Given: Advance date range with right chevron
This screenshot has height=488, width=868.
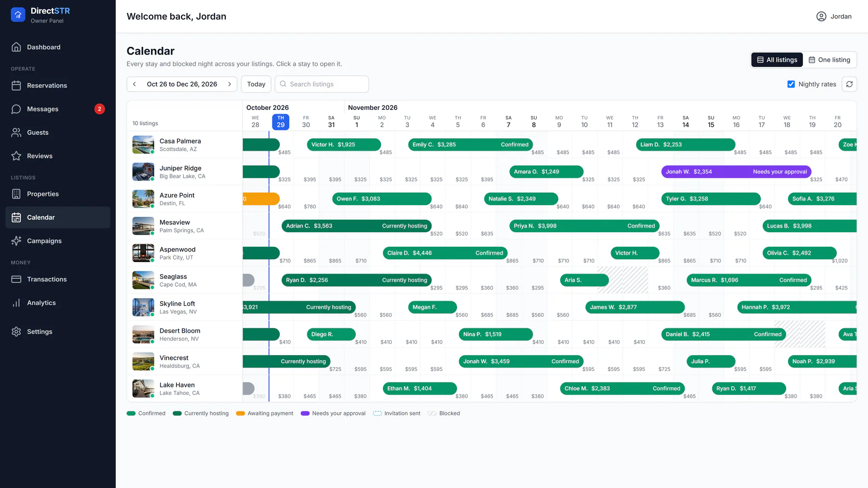Looking at the screenshot, I should point(230,84).
